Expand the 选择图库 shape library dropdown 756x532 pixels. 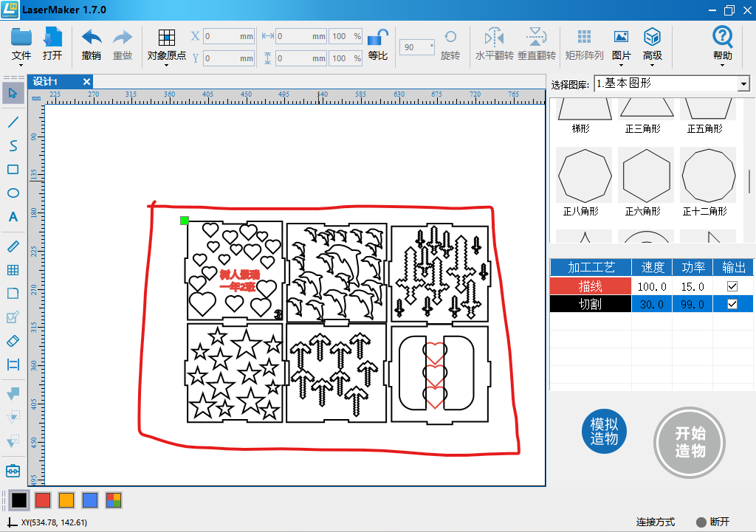pyautogui.click(x=743, y=84)
